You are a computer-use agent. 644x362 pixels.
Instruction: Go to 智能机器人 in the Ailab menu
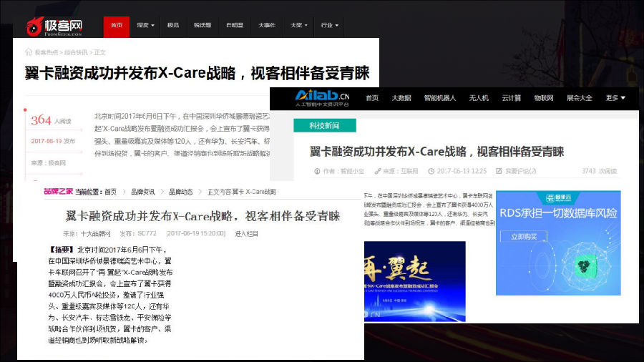point(439,98)
